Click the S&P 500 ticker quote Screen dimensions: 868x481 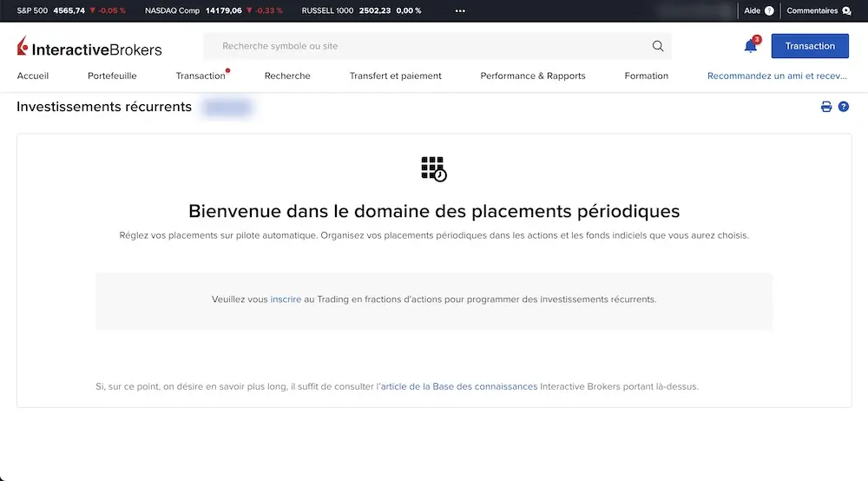(x=71, y=10)
